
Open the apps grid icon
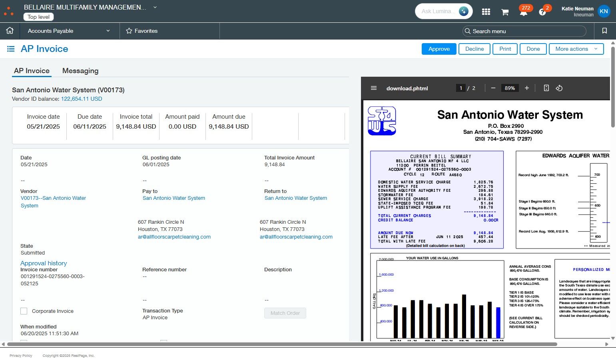[x=486, y=12]
